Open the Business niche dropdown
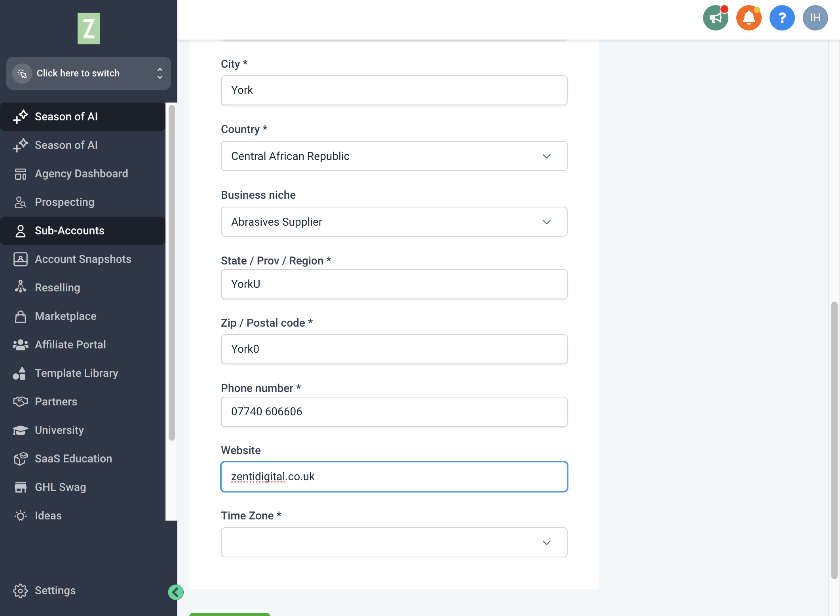The width and height of the screenshot is (840, 616). (x=394, y=222)
